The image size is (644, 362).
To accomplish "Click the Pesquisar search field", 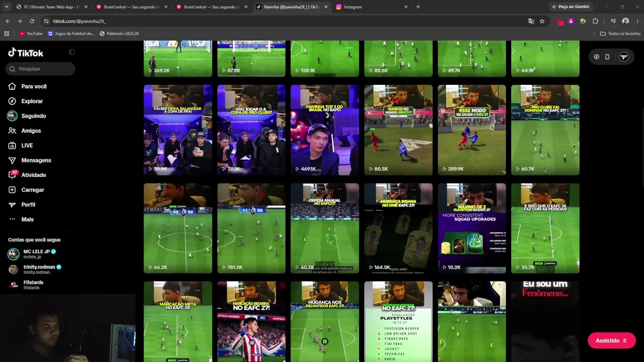I will 41,69.
